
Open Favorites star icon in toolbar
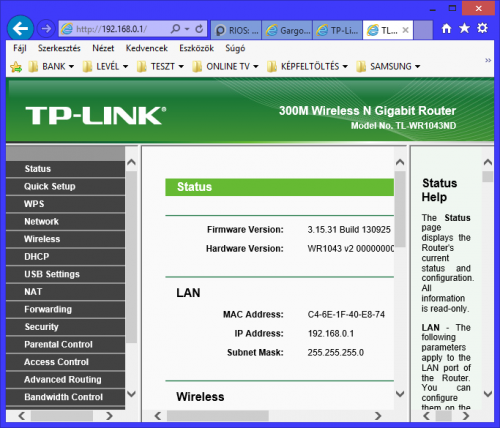[464, 28]
